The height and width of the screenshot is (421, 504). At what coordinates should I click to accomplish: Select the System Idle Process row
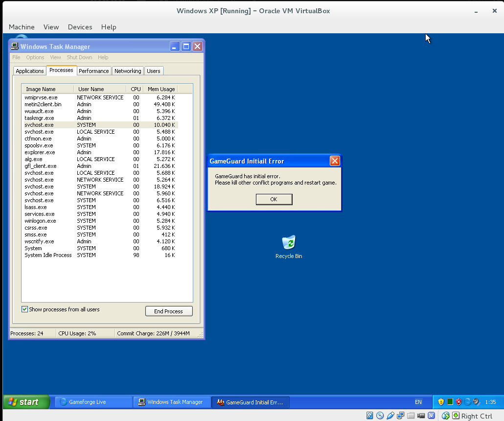100,255
